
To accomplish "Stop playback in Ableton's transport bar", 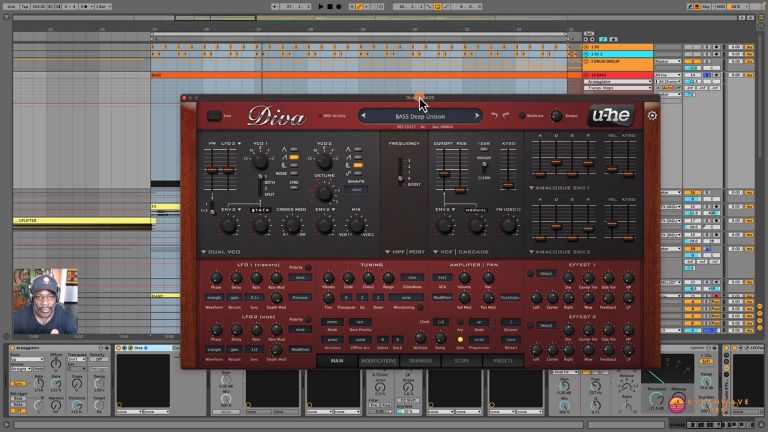I will [330, 6].
